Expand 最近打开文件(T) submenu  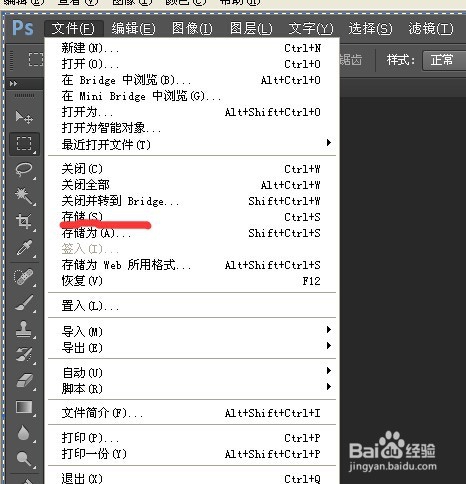pos(192,144)
